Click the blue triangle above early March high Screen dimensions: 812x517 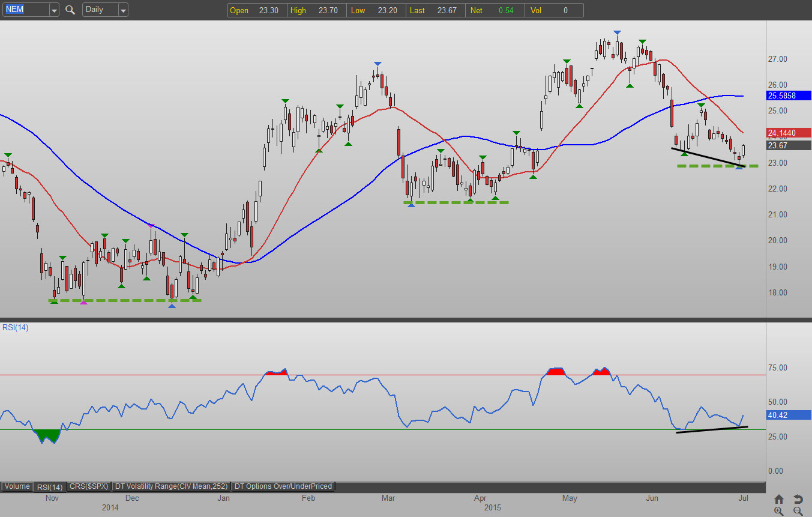click(x=377, y=64)
